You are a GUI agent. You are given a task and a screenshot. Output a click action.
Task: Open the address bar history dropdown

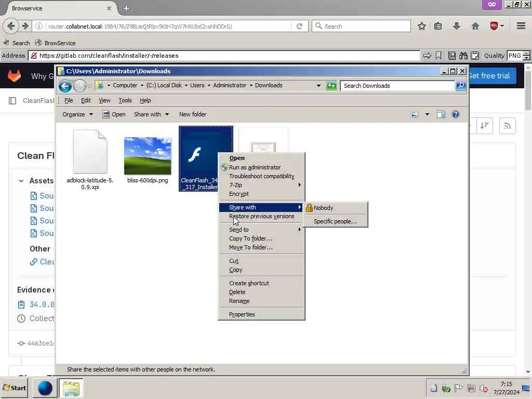(x=318, y=86)
